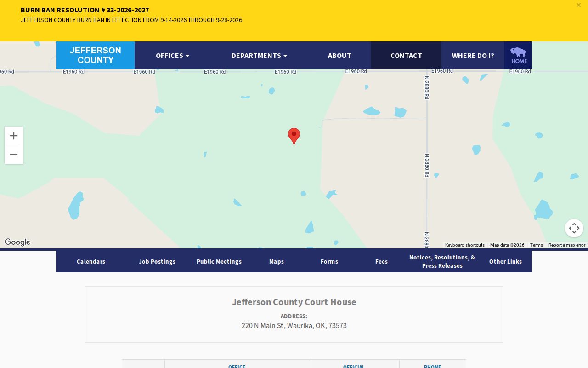The width and height of the screenshot is (588, 368).
Task: Expand the Offices dropdown menu
Action: (x=172, y=55)
